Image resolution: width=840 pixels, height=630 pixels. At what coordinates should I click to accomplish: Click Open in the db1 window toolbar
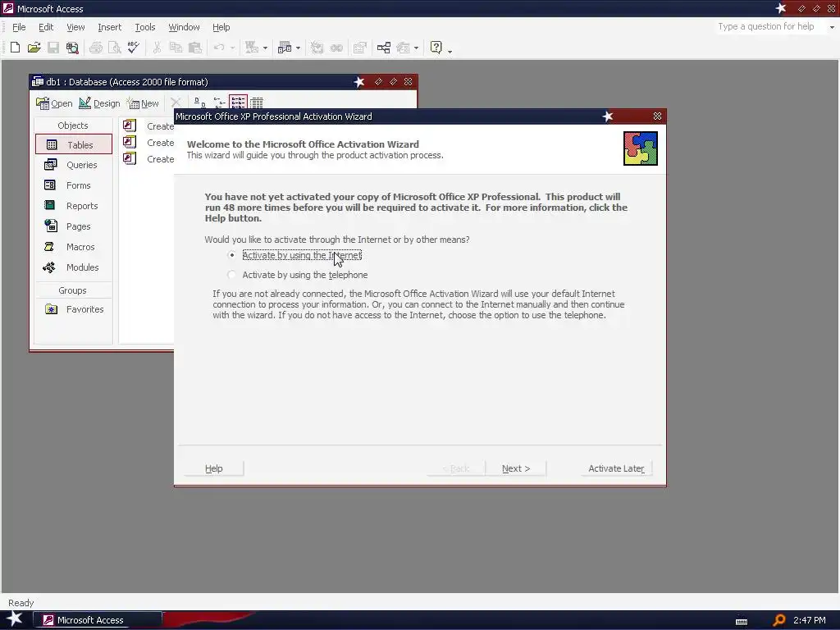(x=54, y=103)
